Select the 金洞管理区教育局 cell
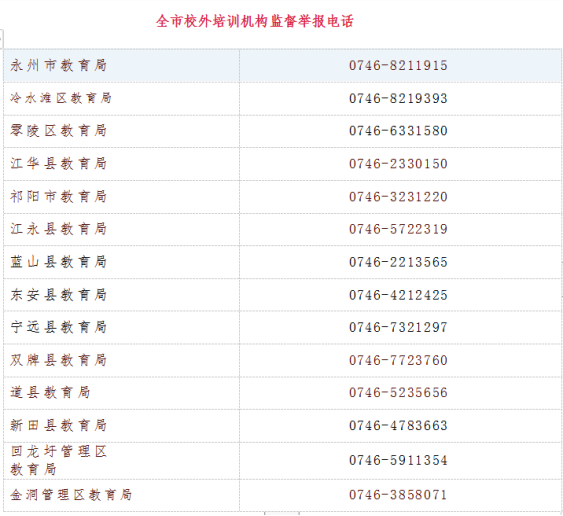This screenshot has width=563, height=516. tap(121, 496)
